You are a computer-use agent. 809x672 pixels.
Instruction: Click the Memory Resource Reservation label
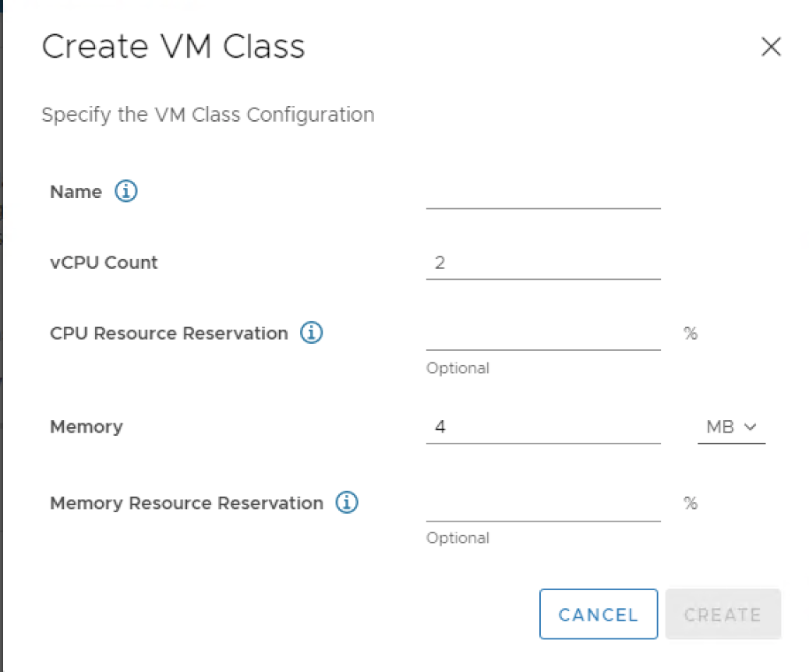[x=186, y=503]
